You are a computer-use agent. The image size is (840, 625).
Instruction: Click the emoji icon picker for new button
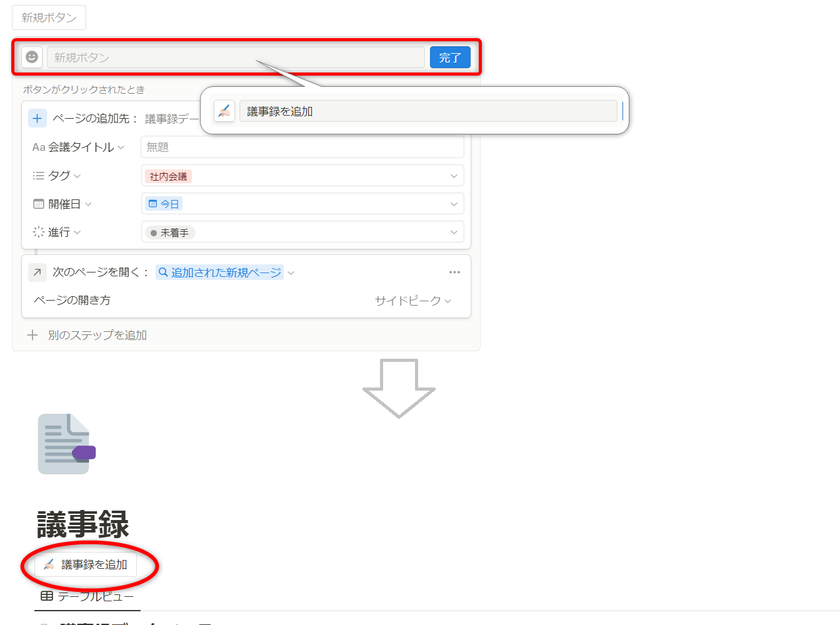click(32, 57)
